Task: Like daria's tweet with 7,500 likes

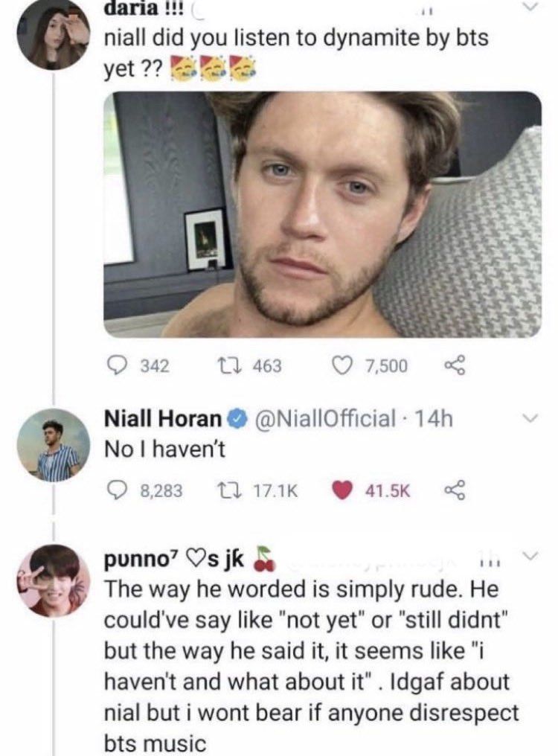Action: click(x=342, y=366)
